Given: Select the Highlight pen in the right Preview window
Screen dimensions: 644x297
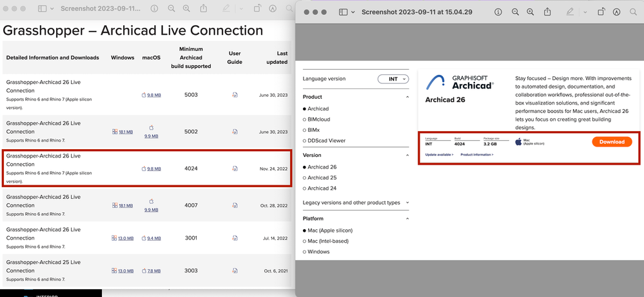Looking at the screenshot, I should (570, 12).
